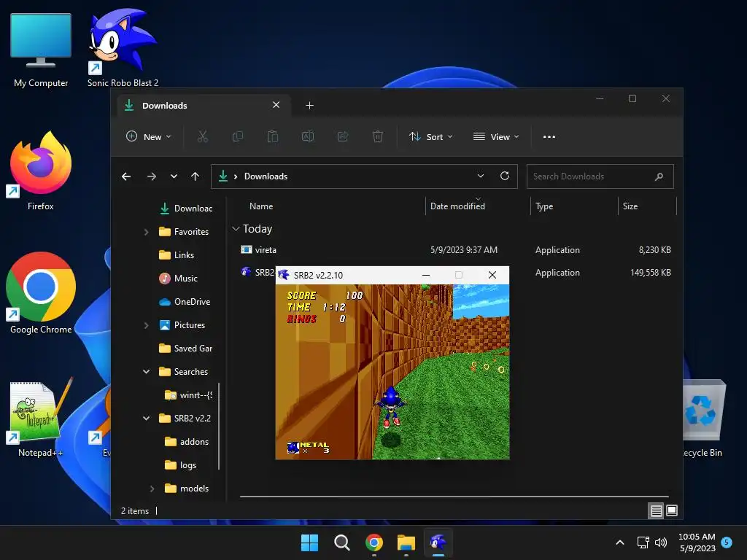
Task: Go forward with the right arrow button
Action: pyautogui.click(x=152, y=176)
